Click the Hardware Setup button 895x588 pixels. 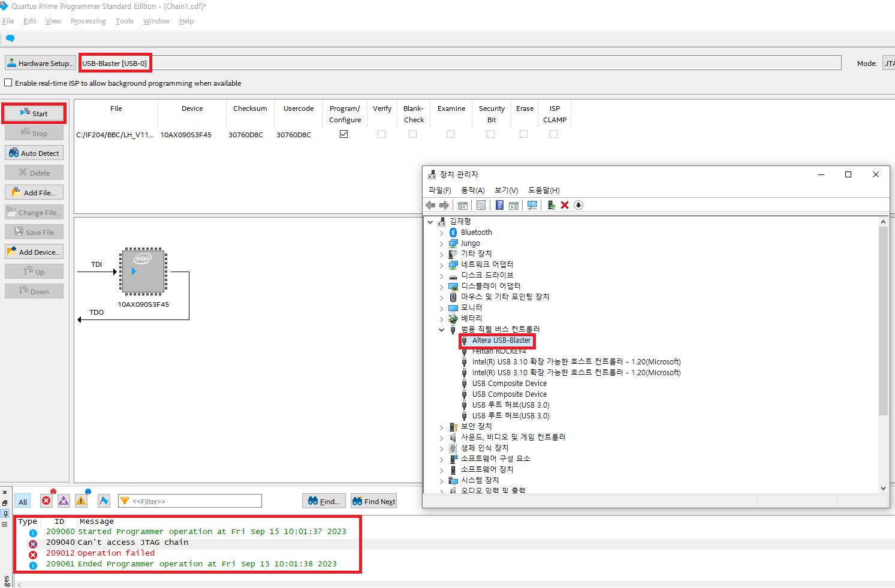(41, 63)
